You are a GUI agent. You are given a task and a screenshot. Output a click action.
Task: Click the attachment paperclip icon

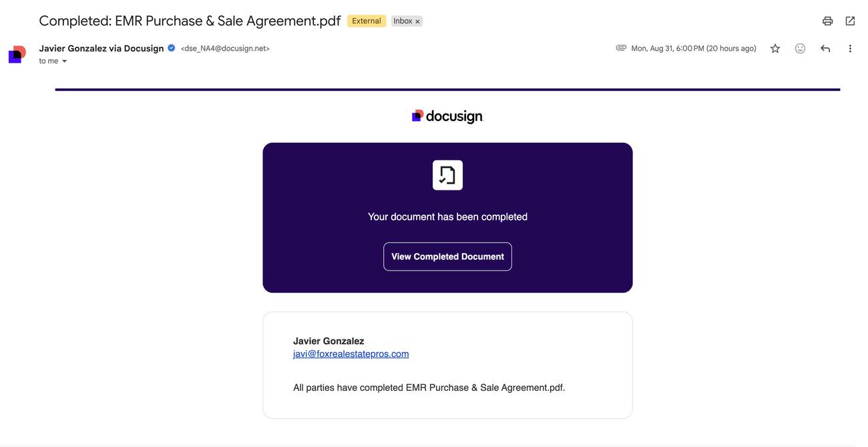pyautogui.click(x=621, y=48)
